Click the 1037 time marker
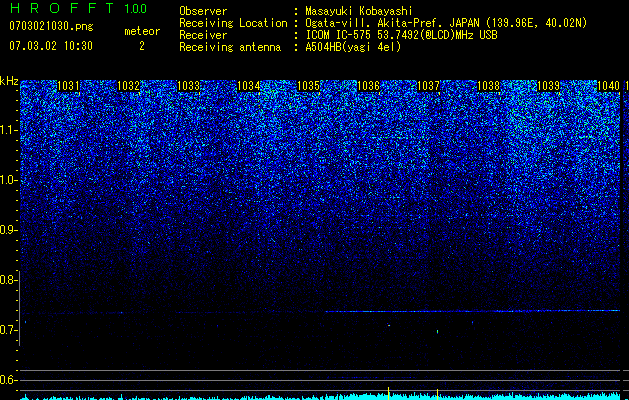This screenshot has width=629, height=400. (428, 86)
